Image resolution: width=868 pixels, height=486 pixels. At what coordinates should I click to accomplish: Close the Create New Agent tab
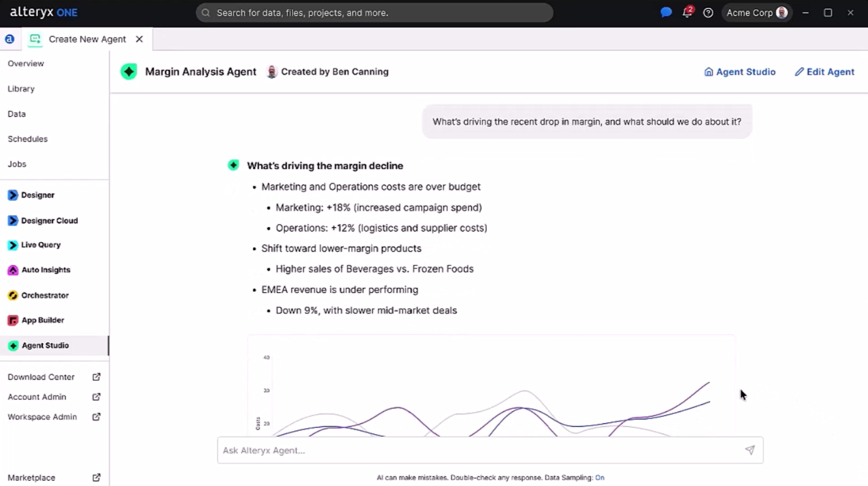(139, 39)
